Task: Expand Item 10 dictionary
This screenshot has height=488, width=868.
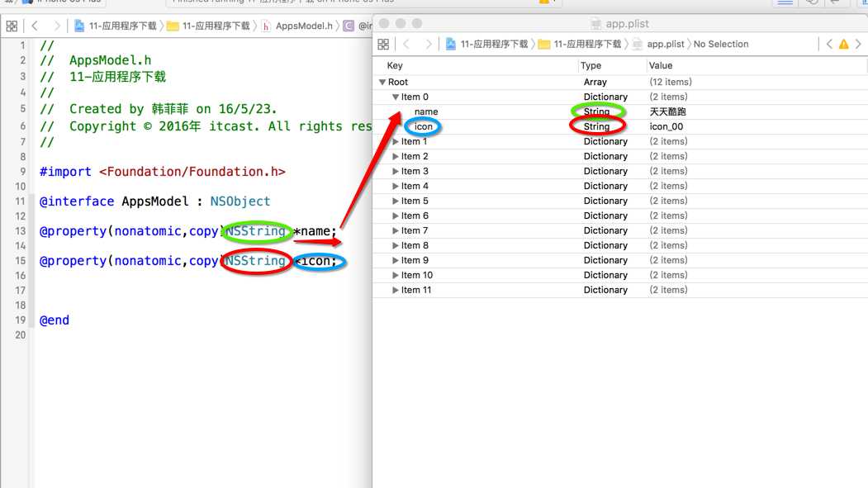Action: 396,276
